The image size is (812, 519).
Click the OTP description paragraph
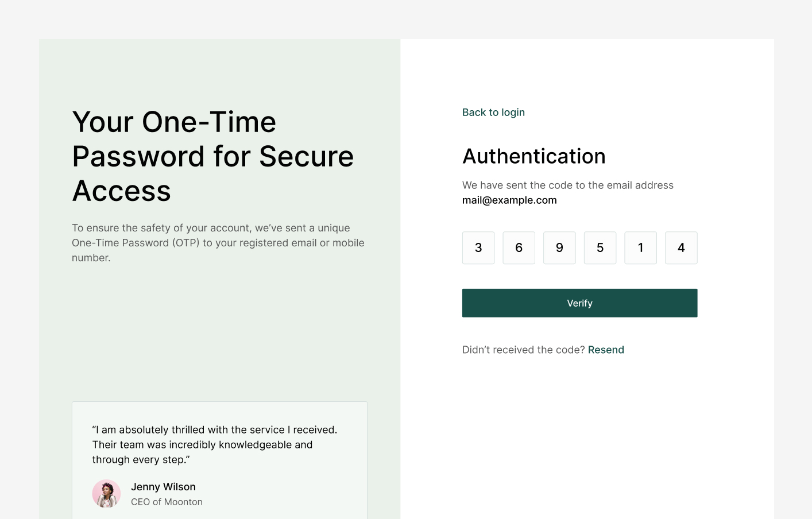point(218,243)
